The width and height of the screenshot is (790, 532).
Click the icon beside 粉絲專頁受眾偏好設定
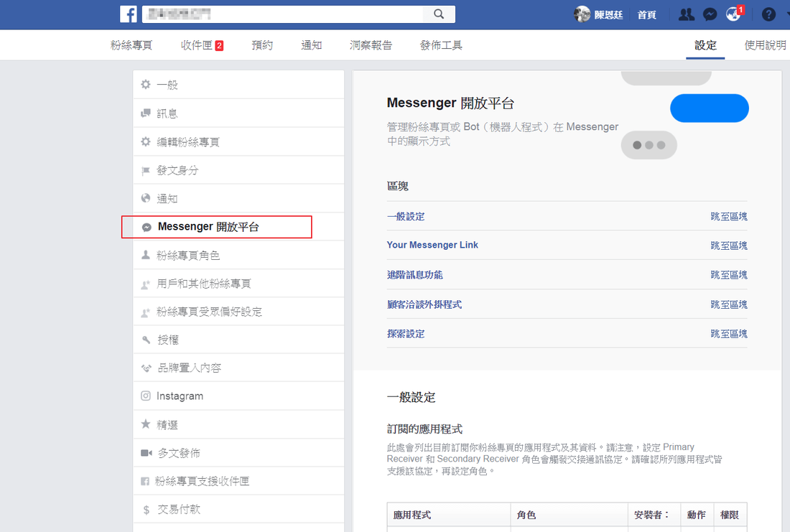click(x=146, y=312)
